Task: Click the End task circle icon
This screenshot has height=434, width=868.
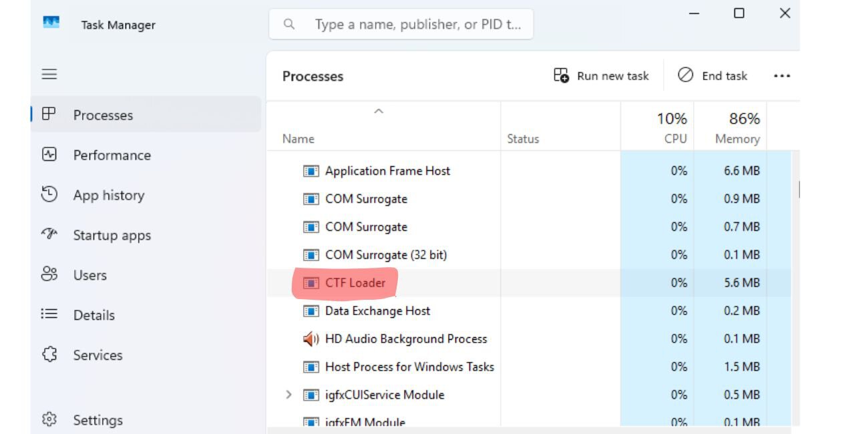Action: [x=685, y=75]
